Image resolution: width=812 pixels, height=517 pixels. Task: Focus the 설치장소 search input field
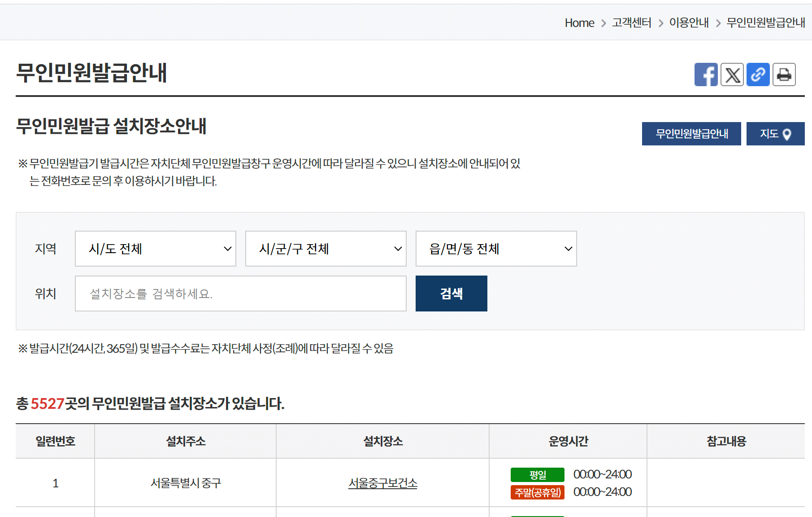240,294
